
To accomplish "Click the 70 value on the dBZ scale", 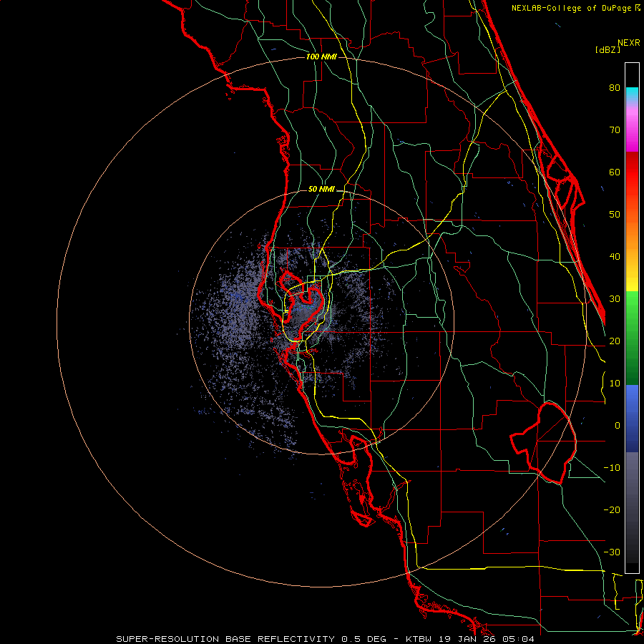I will pos(615,130).
